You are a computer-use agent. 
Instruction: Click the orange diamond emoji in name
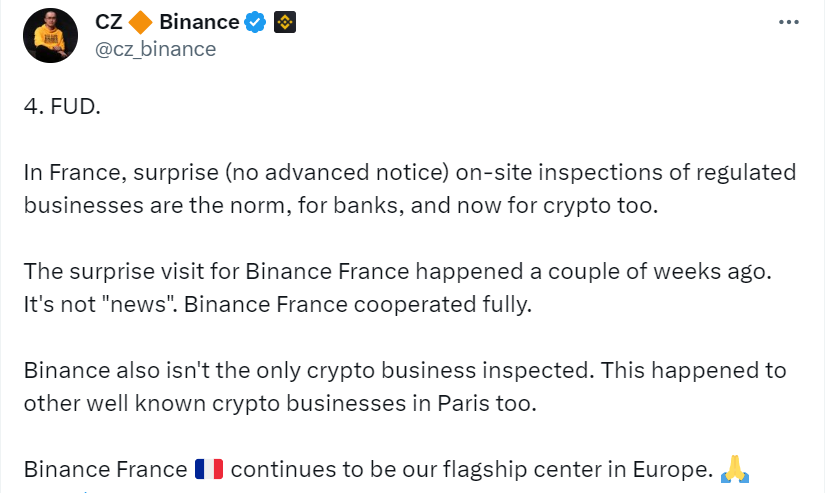tap(141, 22)
